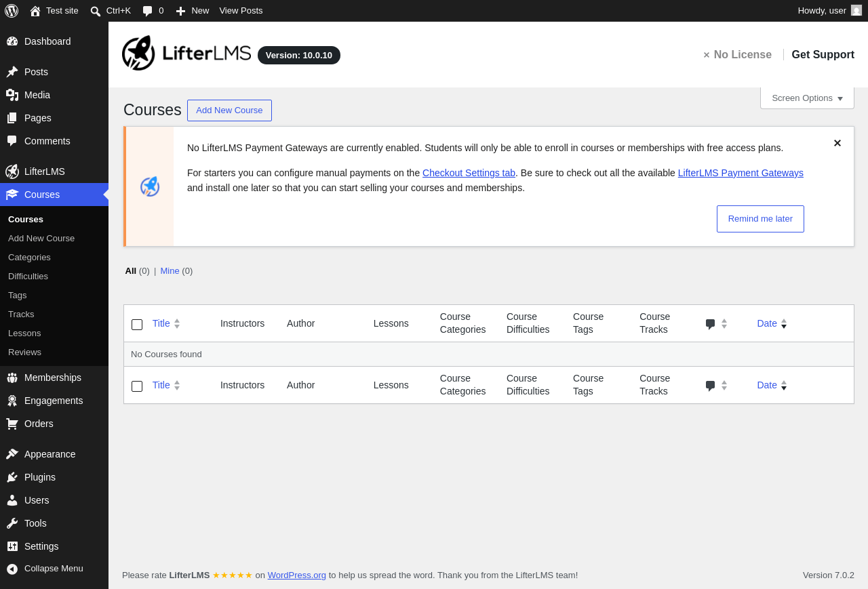Image resolution: width=868 pixels, height=589 pixels.
Task: Open the WordPress.org rating link
Action: pos(296,575)
